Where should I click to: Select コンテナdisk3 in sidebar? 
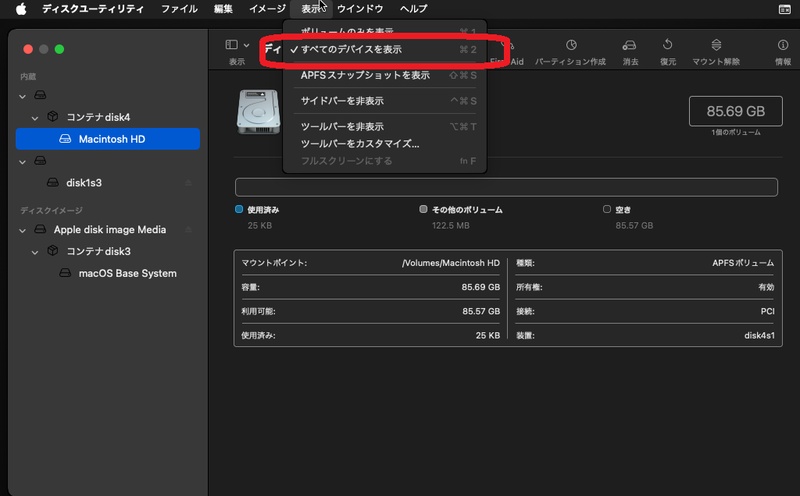(x=98, y=251)
